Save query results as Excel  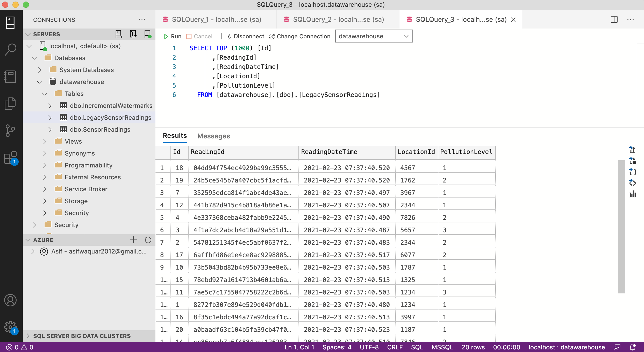click(633, 161)
